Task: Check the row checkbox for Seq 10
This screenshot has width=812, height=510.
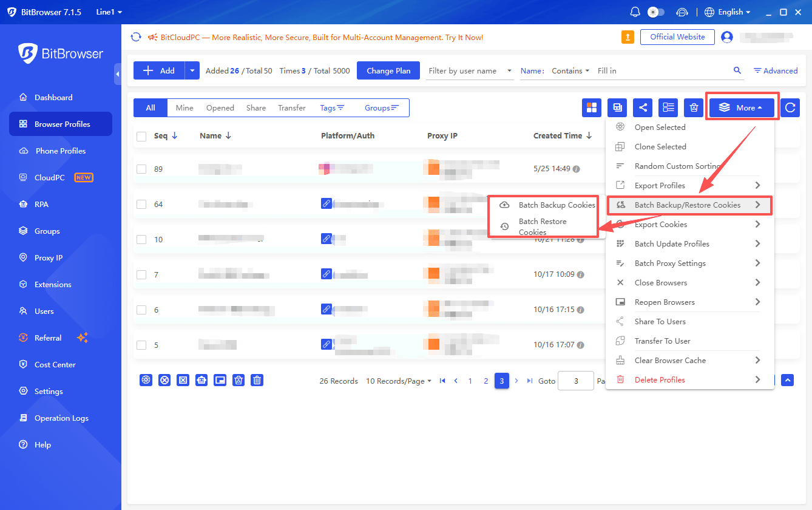Action: (x=141, y=239)
